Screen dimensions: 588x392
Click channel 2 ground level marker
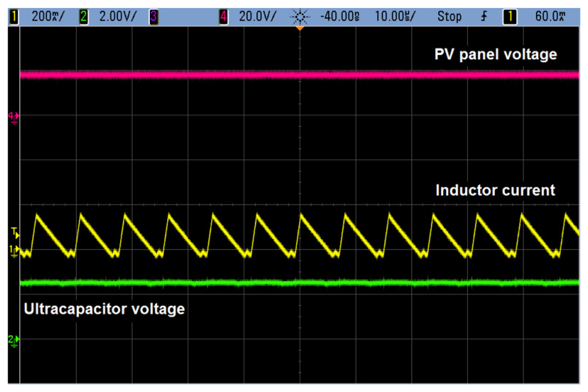point(13,340)
